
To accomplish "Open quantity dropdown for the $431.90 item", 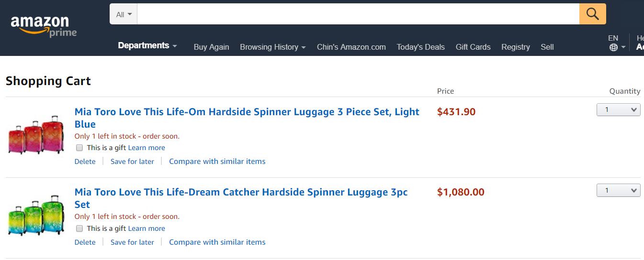I will pyautogui.click(x=618, y=110).
